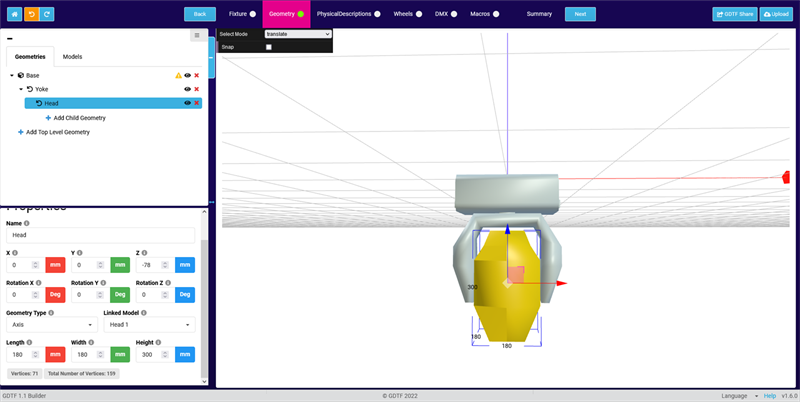Click the Redo arrow button
800x402 pixels.
pos(48,14)
